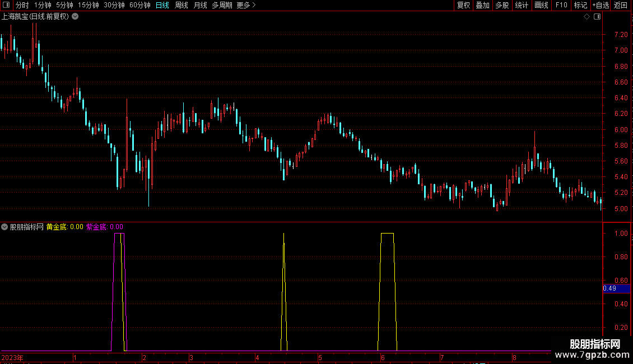Click the 统计 statistics button
This screenshot has width=633, height=364.
pyautogui.click(x=522, y=5)
